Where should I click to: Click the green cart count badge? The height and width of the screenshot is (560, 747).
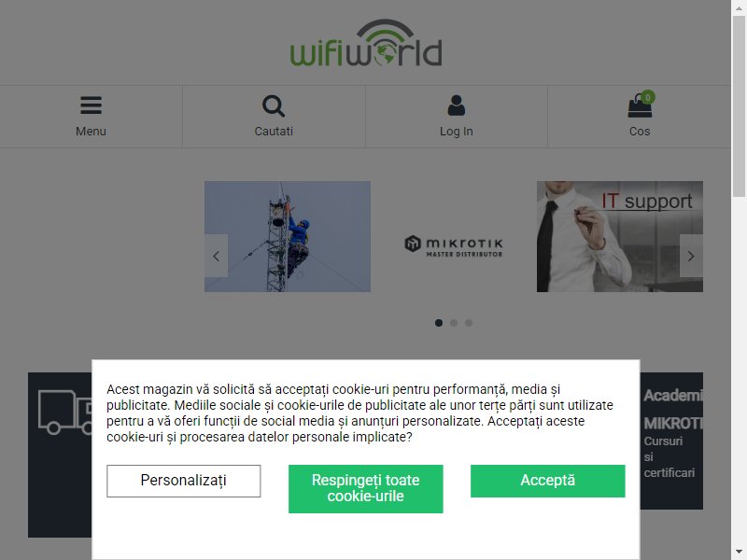pos(647,97)
